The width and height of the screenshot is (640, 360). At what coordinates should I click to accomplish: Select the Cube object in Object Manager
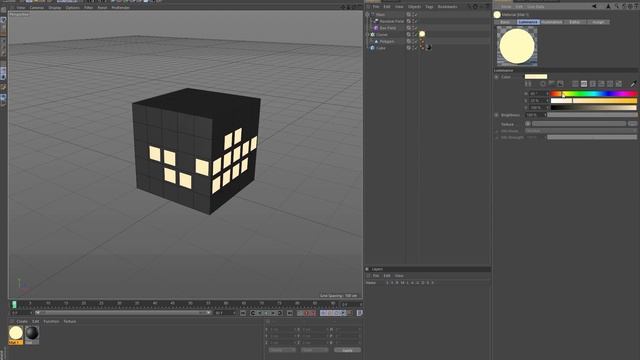click(381, 48)
